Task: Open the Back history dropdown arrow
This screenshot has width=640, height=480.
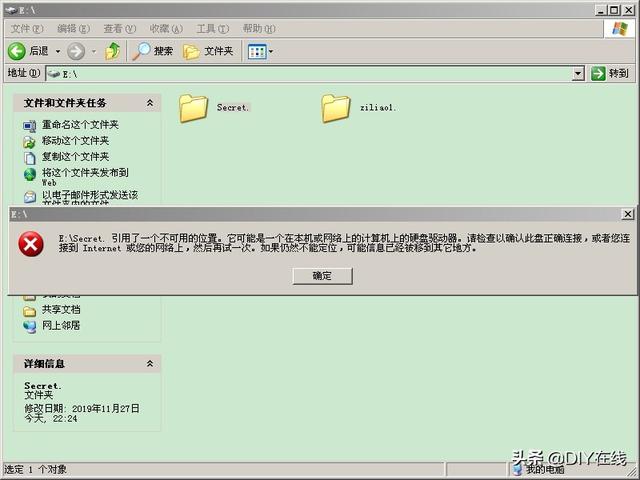Action: click(58, 51)
